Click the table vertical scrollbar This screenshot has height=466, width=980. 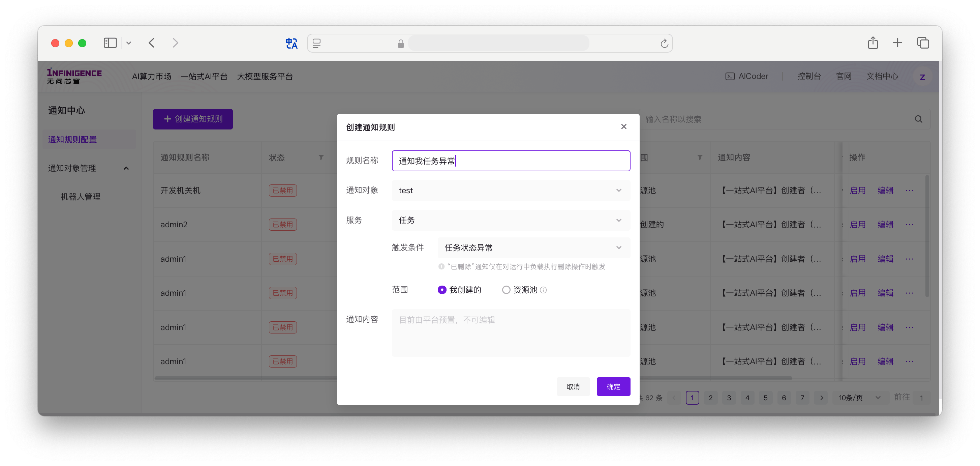tap(927, 236)
